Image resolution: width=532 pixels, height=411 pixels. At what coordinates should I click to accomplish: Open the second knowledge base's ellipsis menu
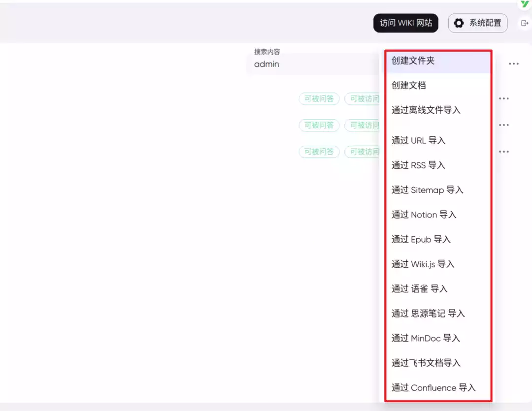503,125
